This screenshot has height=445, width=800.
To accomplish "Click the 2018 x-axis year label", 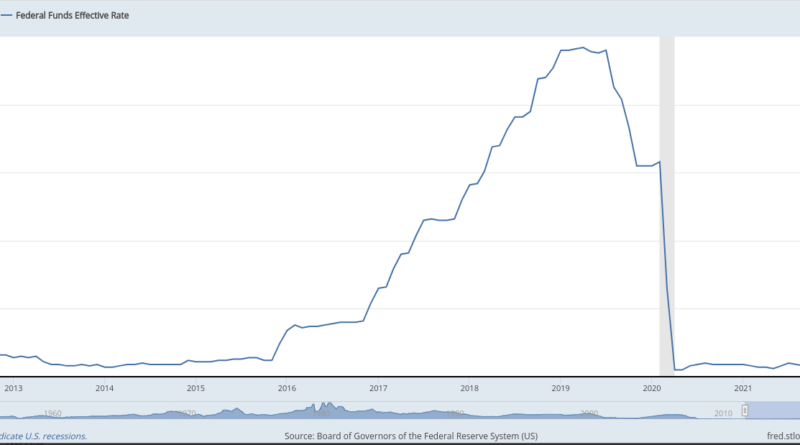I will tap(469, 389).
